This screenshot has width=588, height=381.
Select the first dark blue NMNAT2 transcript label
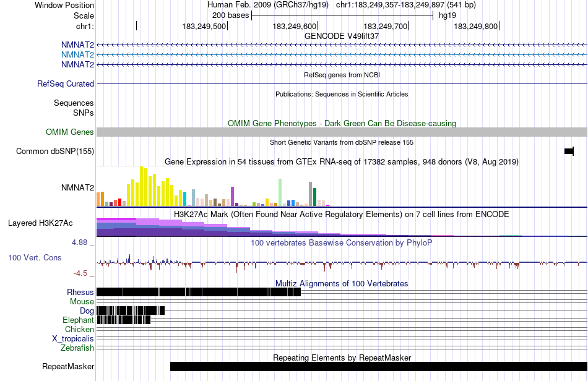77,45
